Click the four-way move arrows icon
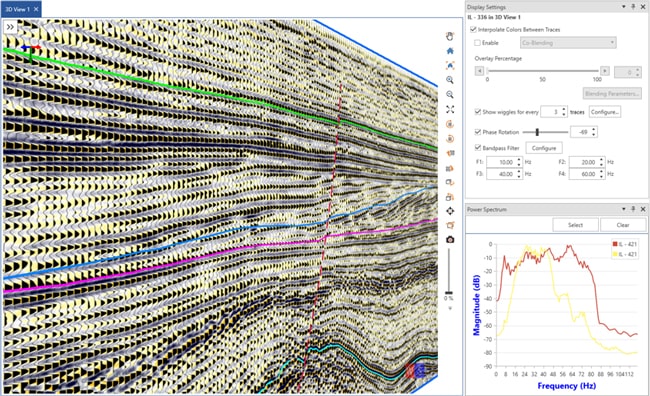Image resolution: width=650 pixels, height=396 pixels. [450, 211]
